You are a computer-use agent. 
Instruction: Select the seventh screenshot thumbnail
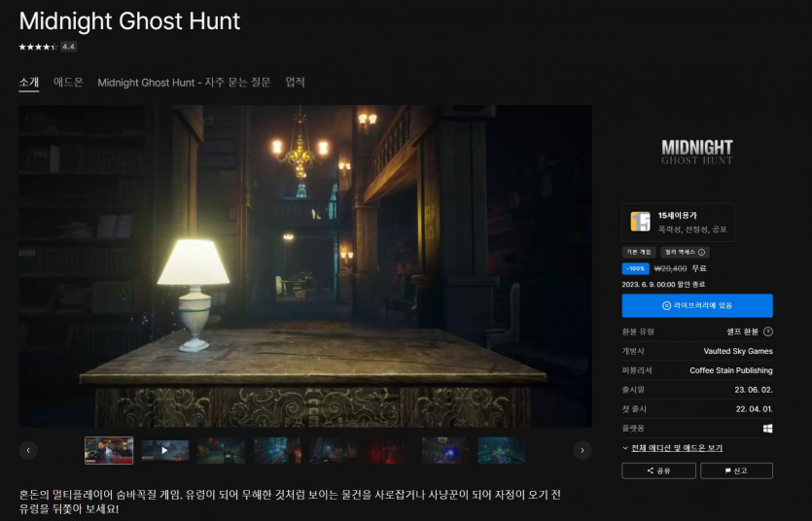pos(445,450)
